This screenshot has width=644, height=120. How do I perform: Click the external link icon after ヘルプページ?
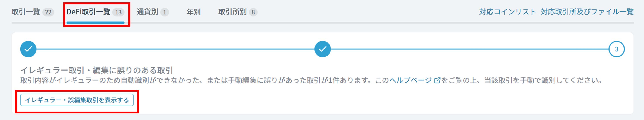[437, 80]
